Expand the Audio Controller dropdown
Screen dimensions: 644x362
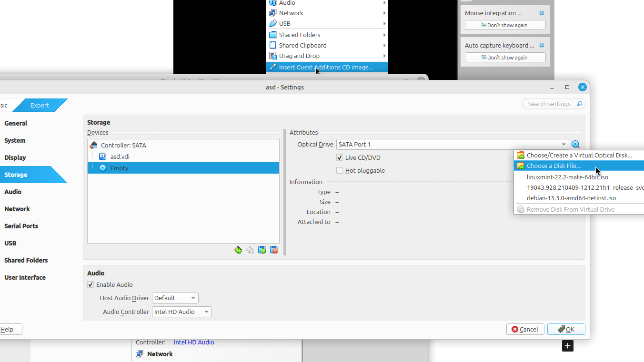[x=181, y=312]
